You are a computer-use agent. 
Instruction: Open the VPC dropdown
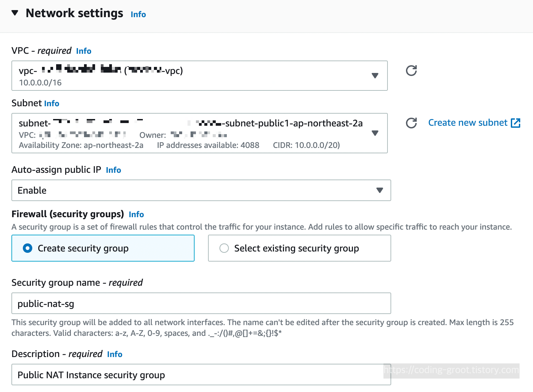200,76
